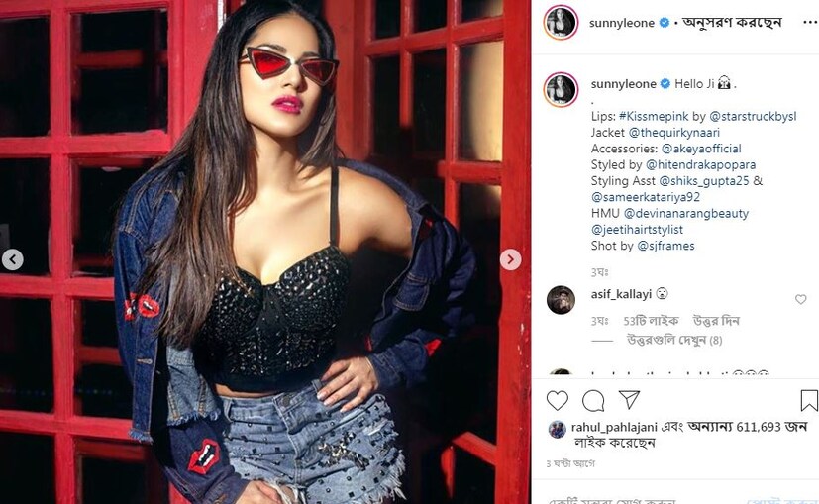Go to previous photo in carousel
Screen dimensions: 819x504
tap(13, 259)
